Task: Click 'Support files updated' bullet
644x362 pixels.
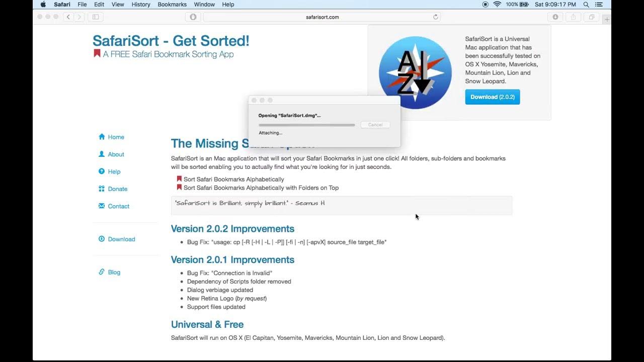Action: 216,307
